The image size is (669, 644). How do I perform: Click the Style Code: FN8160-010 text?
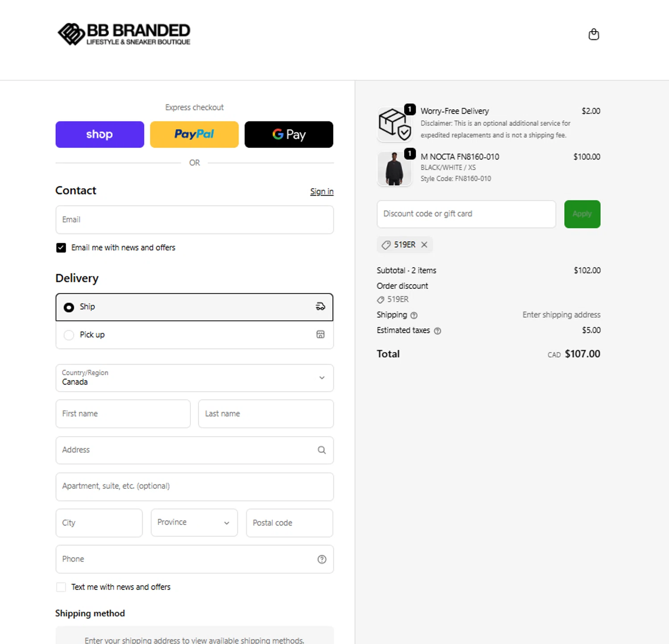[x=456, y=179]
